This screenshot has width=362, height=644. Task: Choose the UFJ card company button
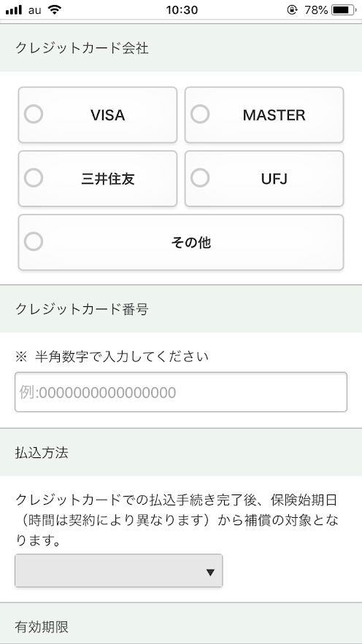point(264,179)
